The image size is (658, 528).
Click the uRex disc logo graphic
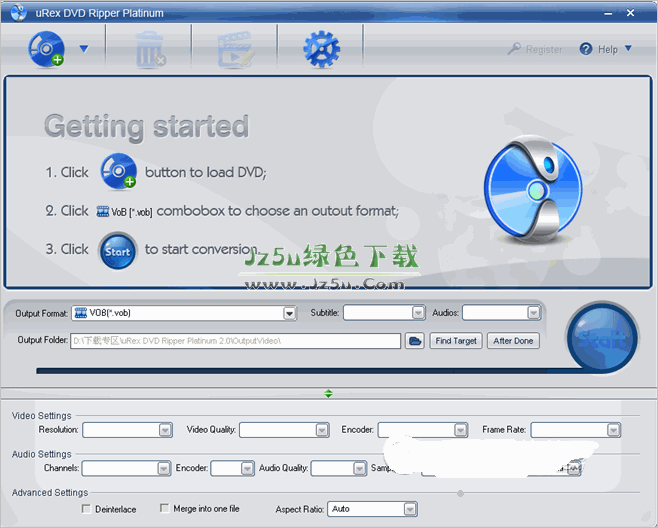pos(533,189)
